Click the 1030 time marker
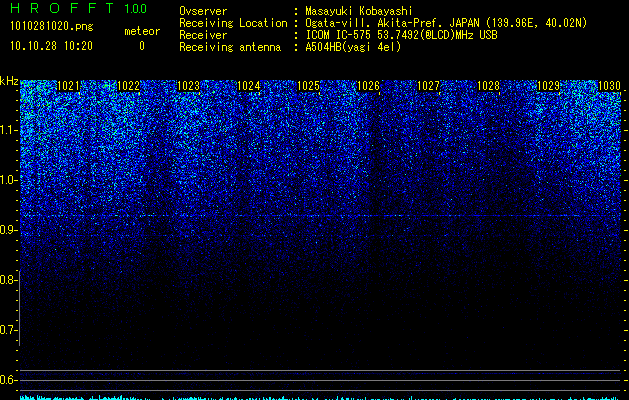This screenshot has width=629, height=400. click(x=609, y=86)
